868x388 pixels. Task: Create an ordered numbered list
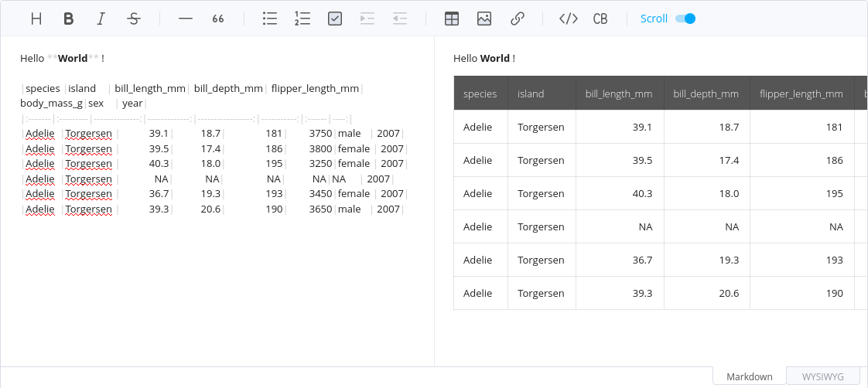tap(302, 19)
